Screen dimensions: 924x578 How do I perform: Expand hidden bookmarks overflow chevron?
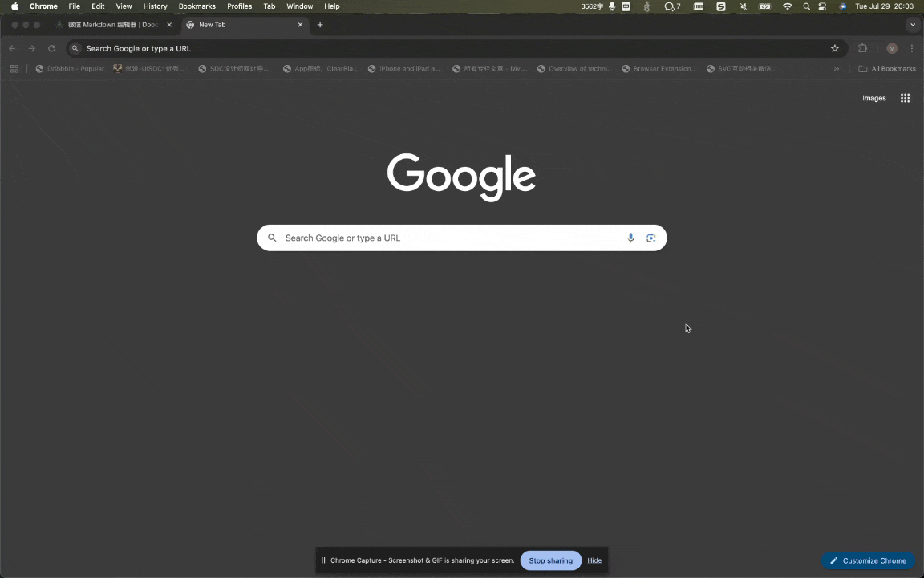837,68
